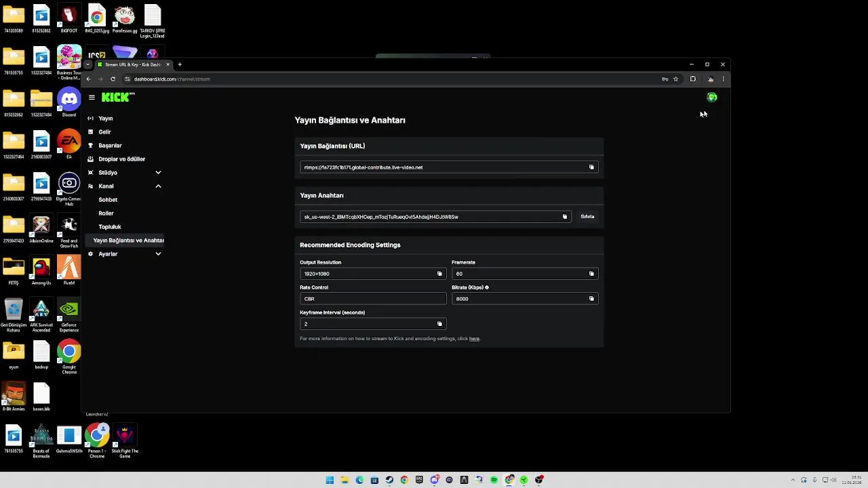The image size is (868, 488).
Task: Open the Beasts of Bermuda desktop shortcut
Action: pyautogui.click(x=41, y=441)
